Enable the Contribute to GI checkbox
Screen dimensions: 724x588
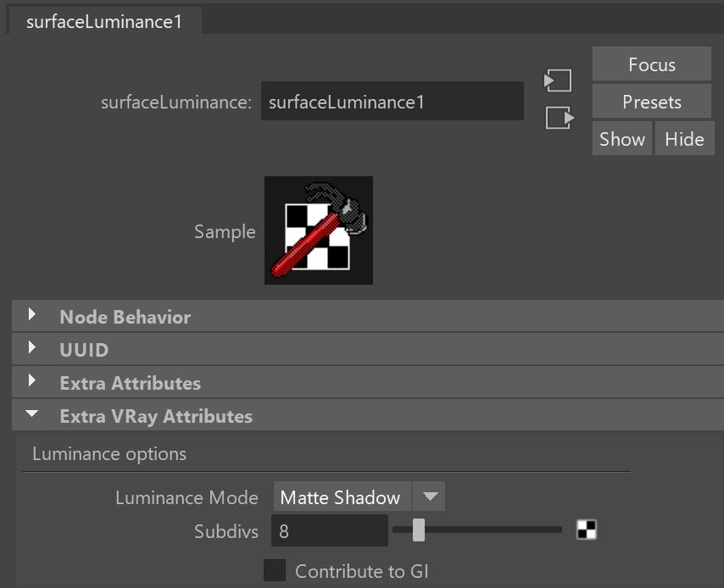[x=275, y=570]
